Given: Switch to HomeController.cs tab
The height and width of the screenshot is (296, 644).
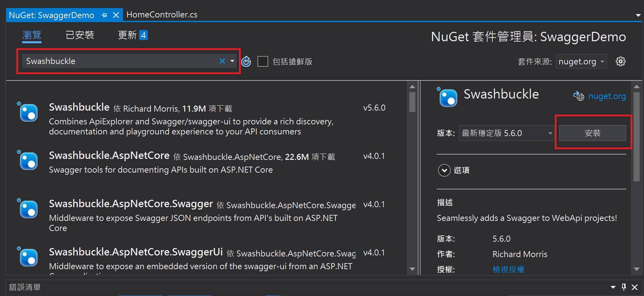Looking at the screenshot, I should [x=162, y=15].
